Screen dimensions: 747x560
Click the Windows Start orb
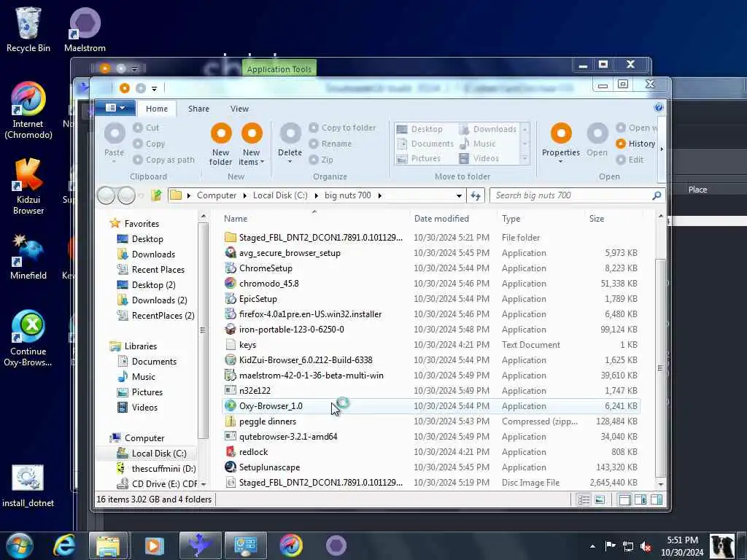pos(19,545)
